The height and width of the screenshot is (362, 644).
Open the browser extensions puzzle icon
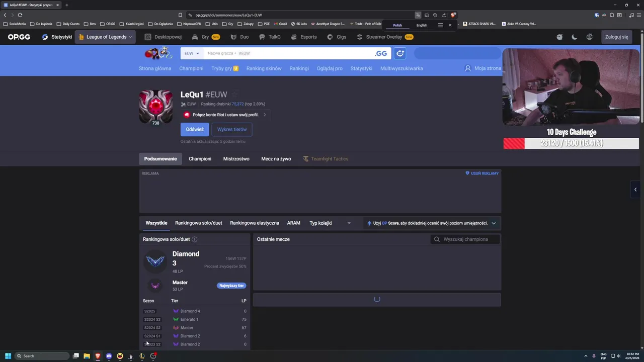pos(612,15)
